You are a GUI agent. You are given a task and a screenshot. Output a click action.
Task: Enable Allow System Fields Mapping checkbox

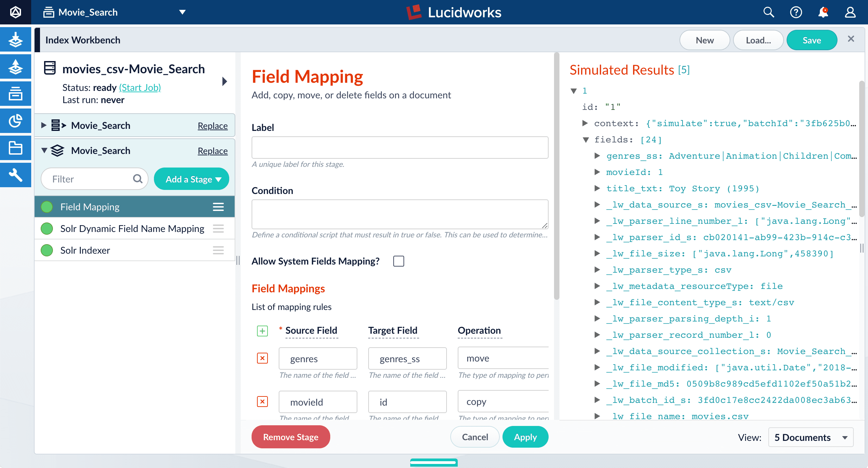tap(399, 261)
